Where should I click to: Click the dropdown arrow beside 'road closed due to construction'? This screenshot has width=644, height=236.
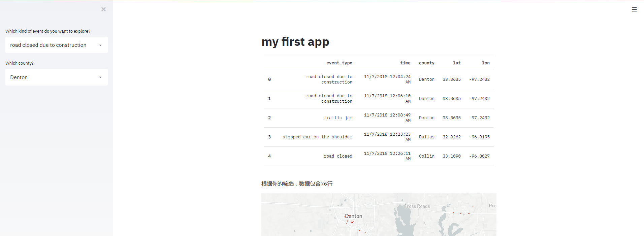pyautogui.click(x=100, y=45)
